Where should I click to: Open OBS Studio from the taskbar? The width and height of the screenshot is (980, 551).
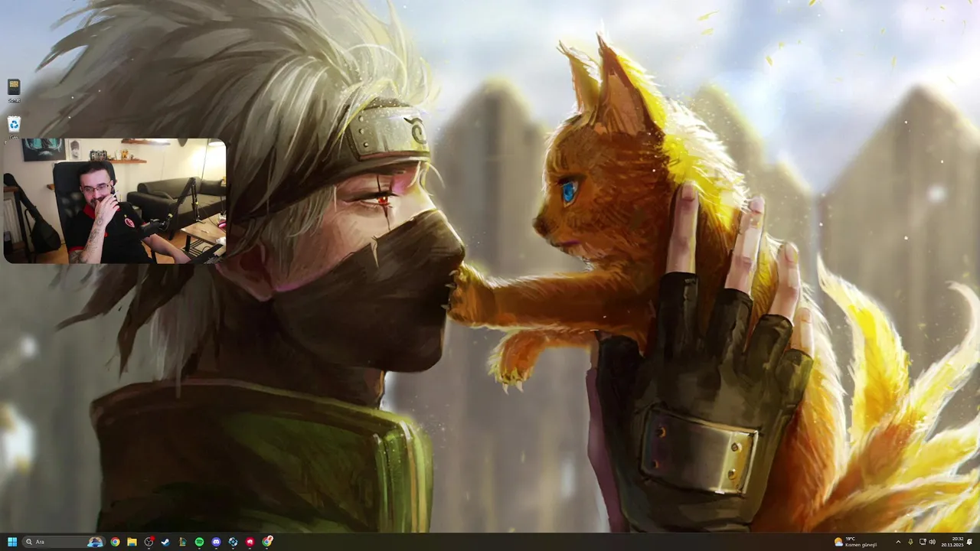pyautogui.click(x=149, y=542)
